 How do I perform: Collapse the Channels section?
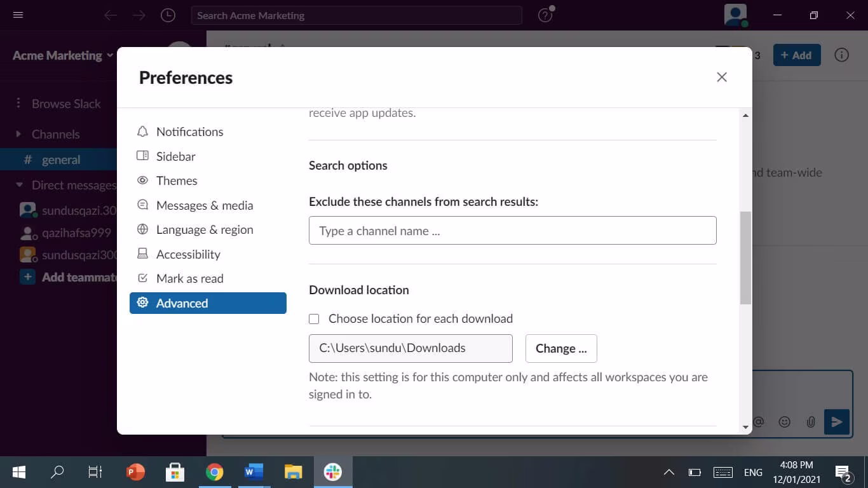point(18,134)
